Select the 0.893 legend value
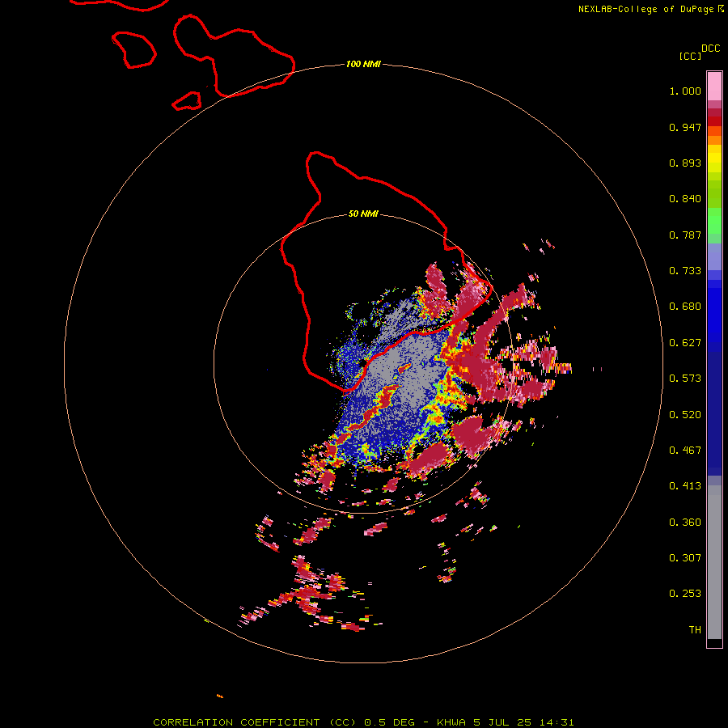 click(685, 163)
